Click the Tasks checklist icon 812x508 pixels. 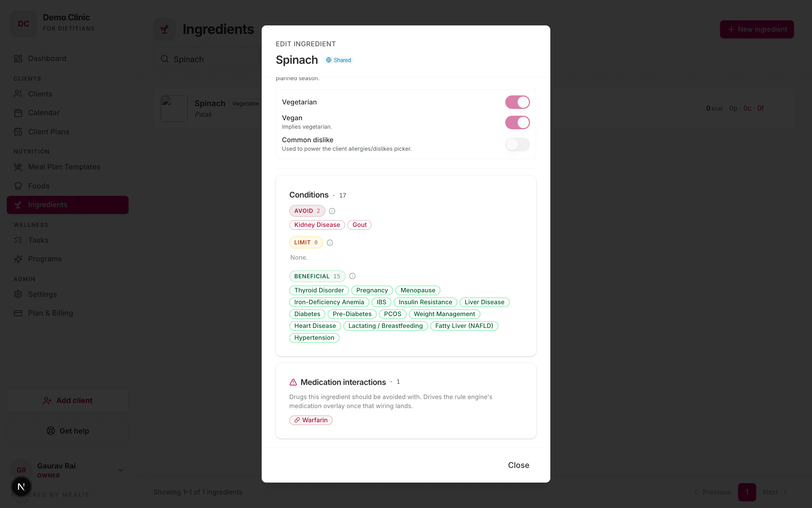coord(18,240)
